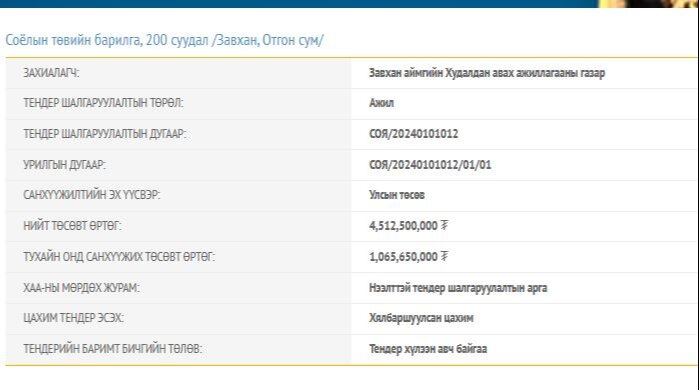This screenshot has width=699, height=390.
Task: Click the Завхан аймгийн Худалдан авах ажиллагааны газар value
Action: point(487,73)
